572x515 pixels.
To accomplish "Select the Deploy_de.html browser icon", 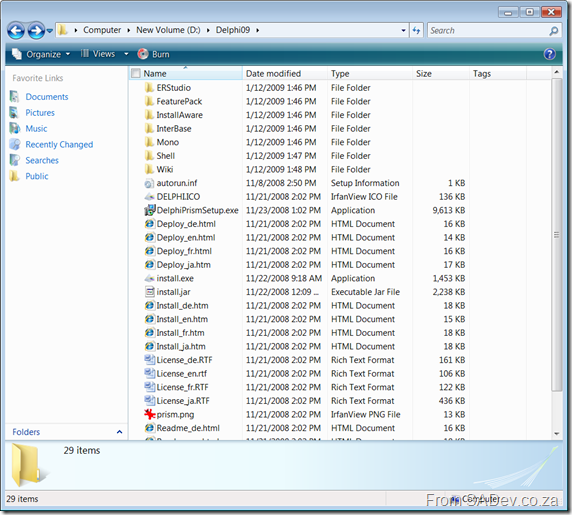I will [x=150, y=224].
